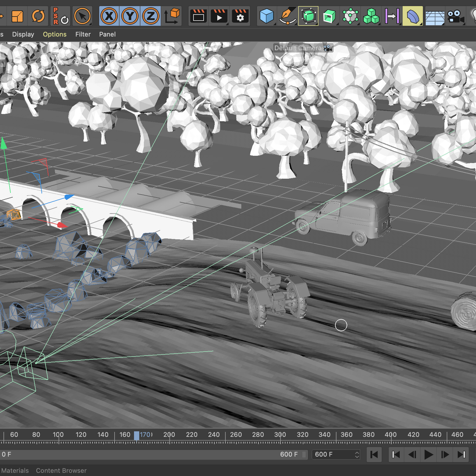Open the MoGraph Cloner icon

[350, 16]
